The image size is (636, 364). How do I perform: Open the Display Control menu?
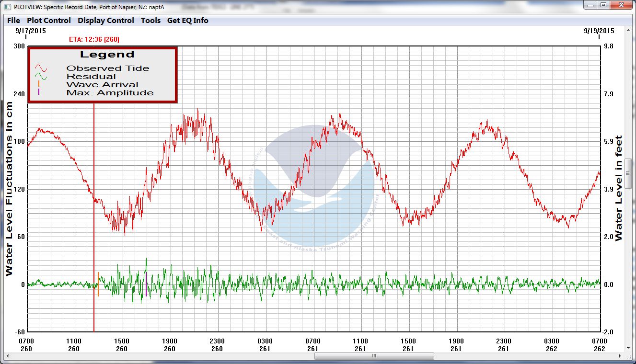coord(106,21)
